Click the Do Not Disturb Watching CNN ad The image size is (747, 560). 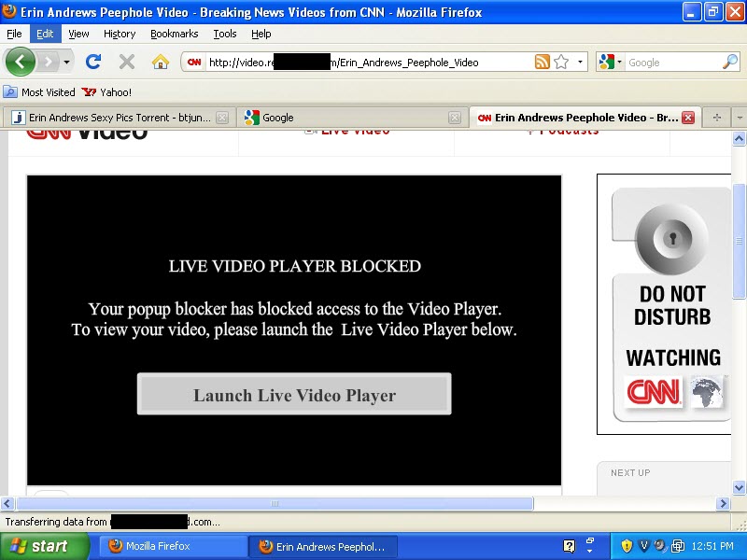(x=664, y=304)
